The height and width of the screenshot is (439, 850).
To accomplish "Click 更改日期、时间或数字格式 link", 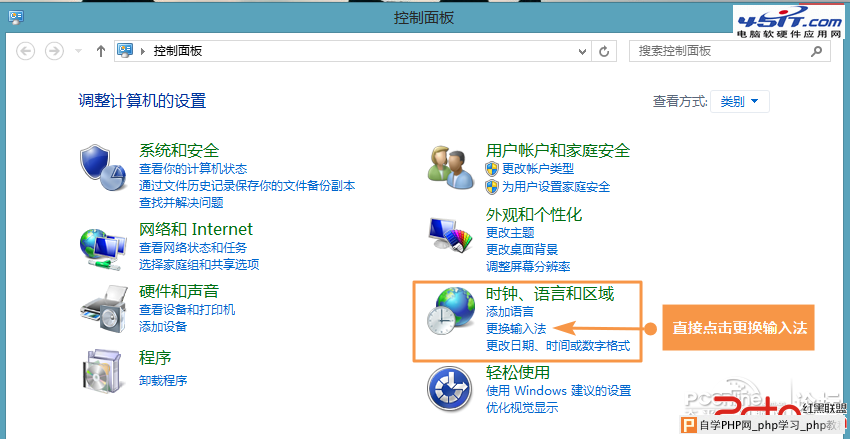I will coord(557,345).
